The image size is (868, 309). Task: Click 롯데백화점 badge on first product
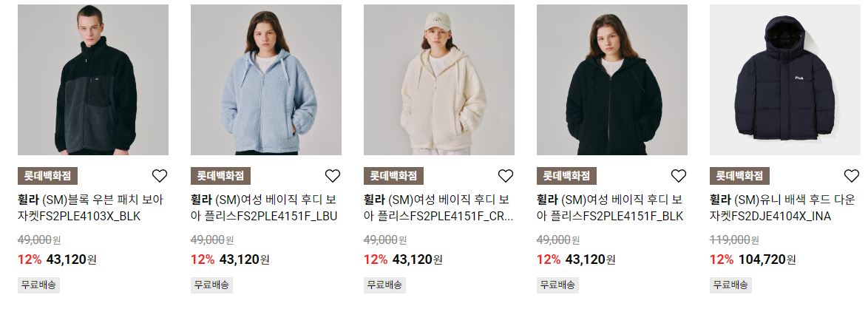tap(47, 176)
